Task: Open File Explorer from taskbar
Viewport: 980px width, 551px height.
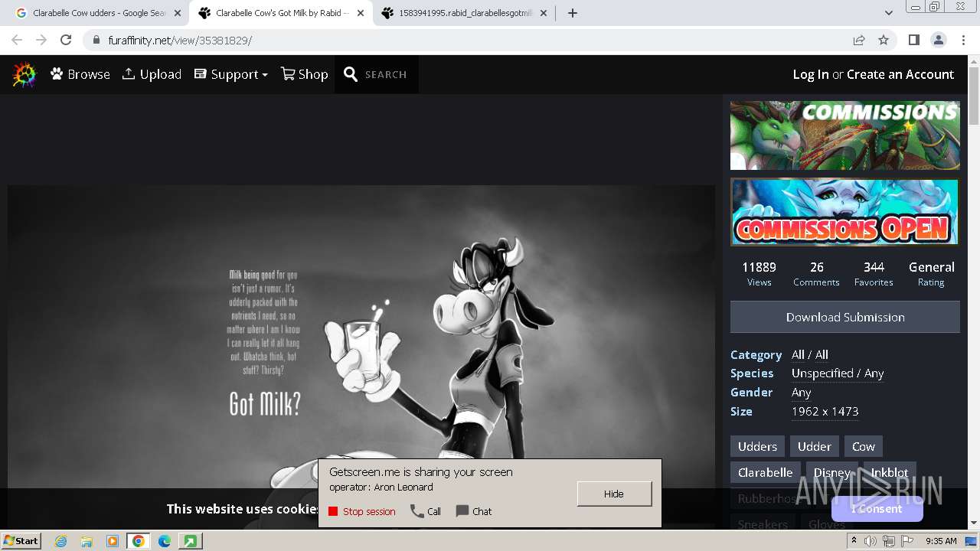Action: [x=87, y=541]
